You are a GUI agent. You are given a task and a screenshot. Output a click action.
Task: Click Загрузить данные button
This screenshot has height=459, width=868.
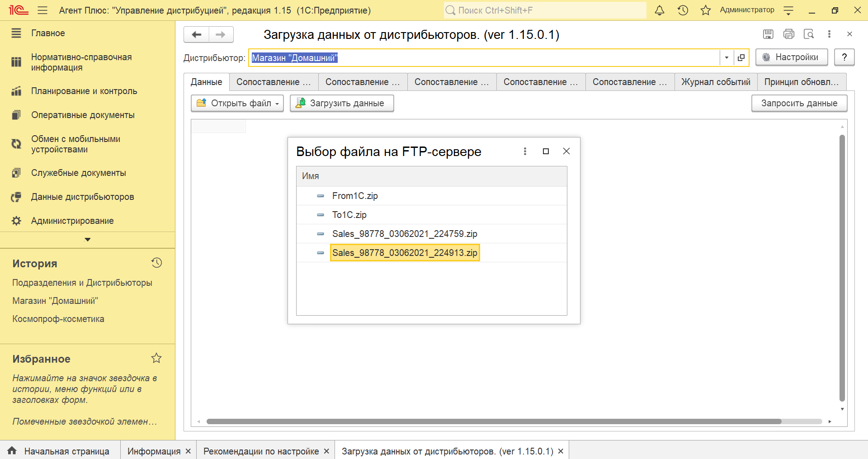(342, 103)
